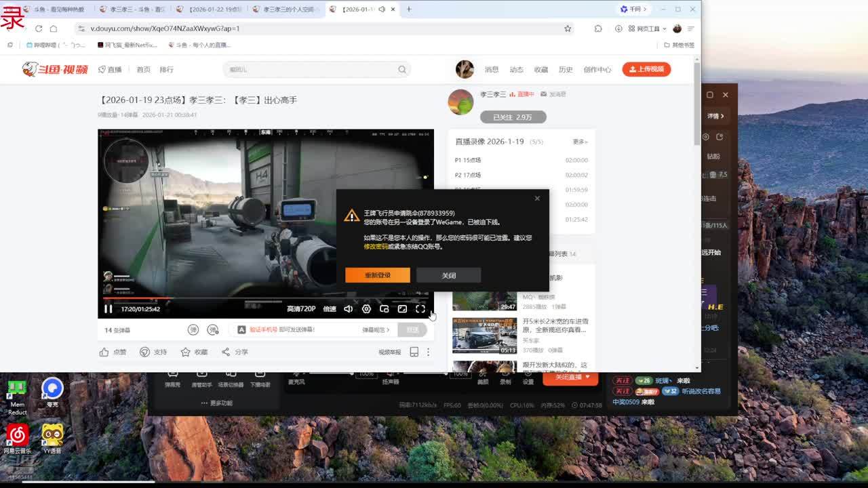Select P1 15点场 in the playlist
The image size is (868, 488).
point(468,160)
